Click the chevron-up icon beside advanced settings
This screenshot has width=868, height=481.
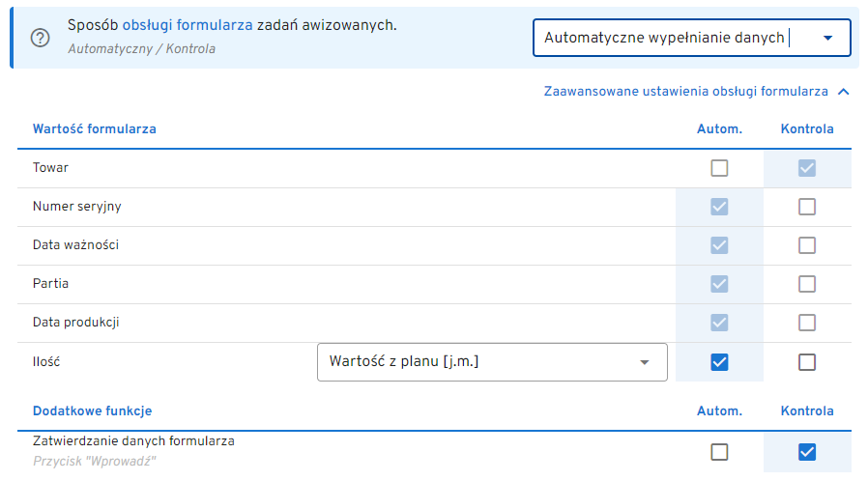click(844, 92)
